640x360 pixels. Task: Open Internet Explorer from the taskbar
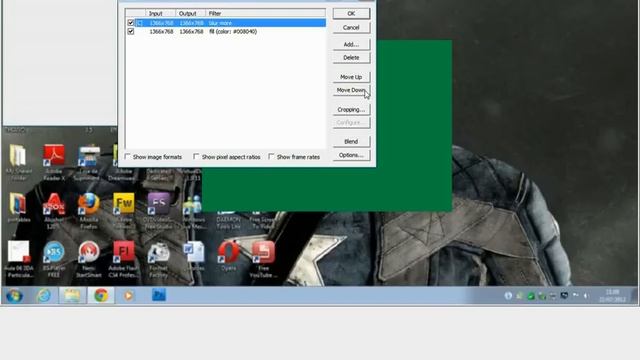tap(43, 296)
